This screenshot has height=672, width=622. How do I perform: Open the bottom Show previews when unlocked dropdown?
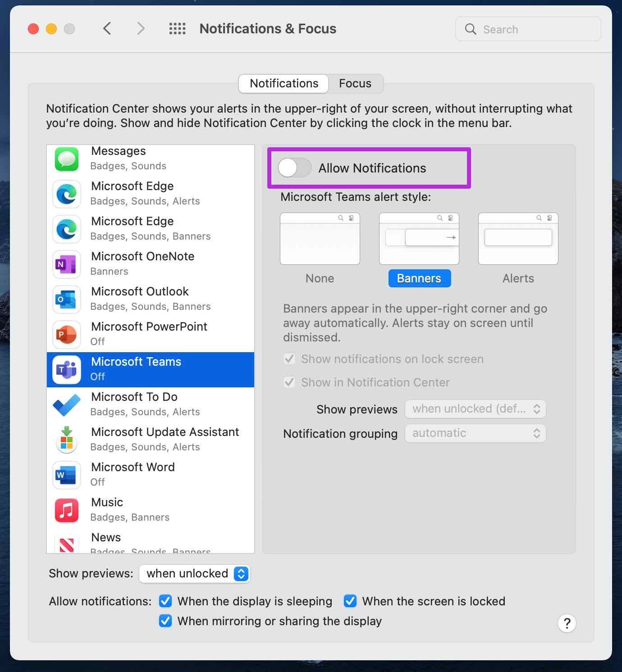coord(194,573)
